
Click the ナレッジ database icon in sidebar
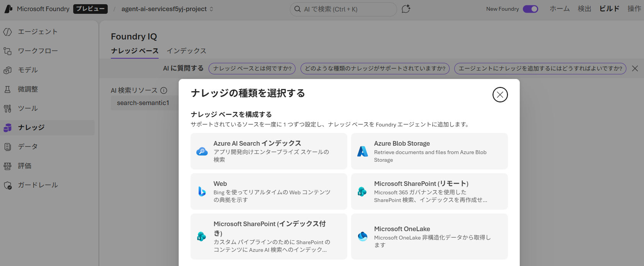click(8, 128)
